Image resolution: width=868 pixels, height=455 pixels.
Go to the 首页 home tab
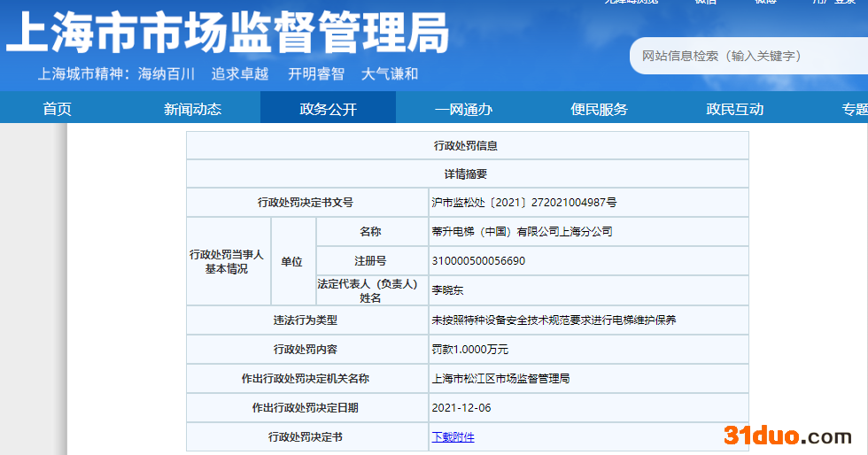click(x=57, y=109)
